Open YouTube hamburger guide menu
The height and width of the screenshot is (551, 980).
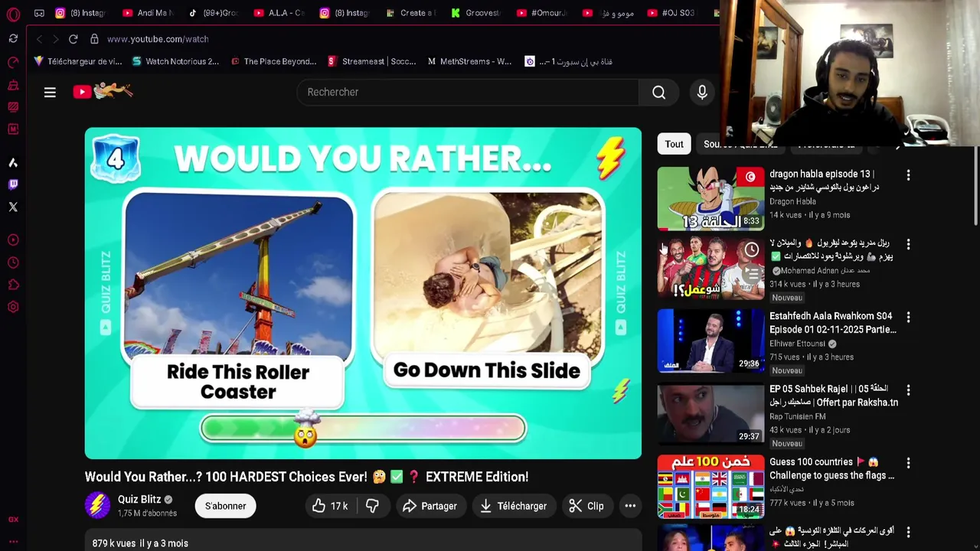pos(50,93)
